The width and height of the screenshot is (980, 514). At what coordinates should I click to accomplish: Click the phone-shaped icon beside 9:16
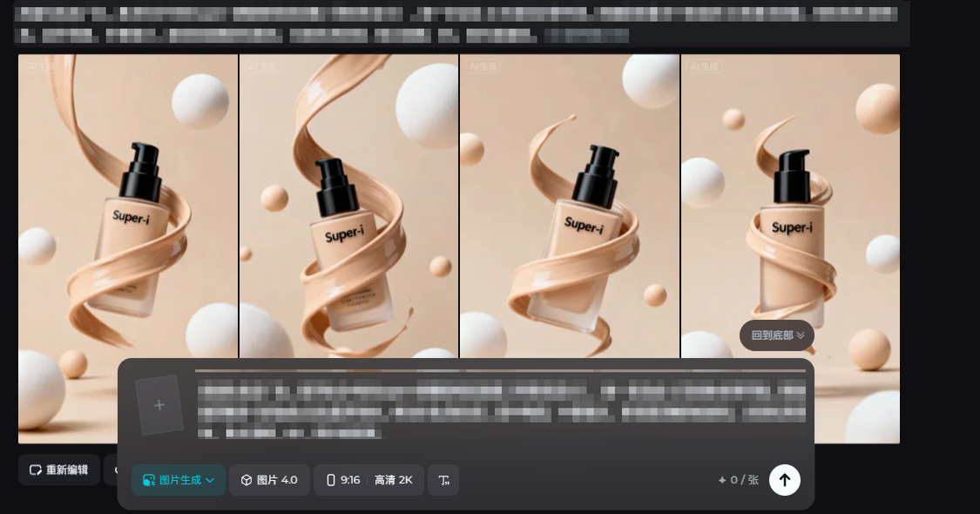(x=331, y=480)
